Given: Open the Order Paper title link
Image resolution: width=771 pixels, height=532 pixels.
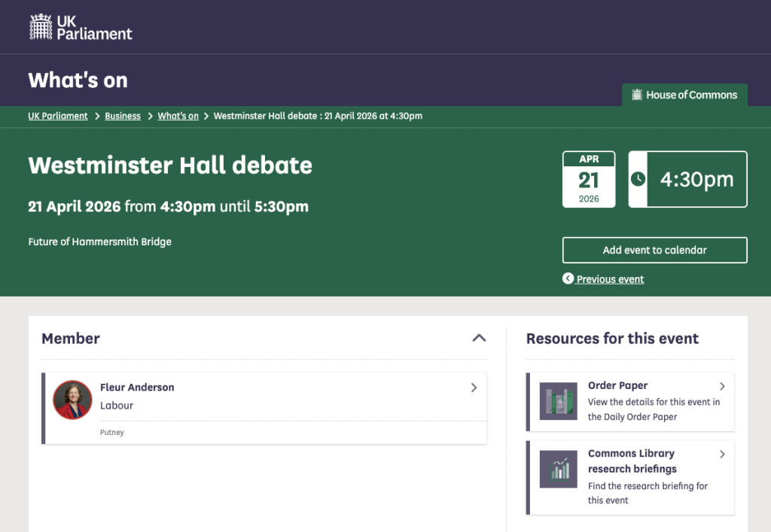Looking at the screenshot, I should [617, 385].
